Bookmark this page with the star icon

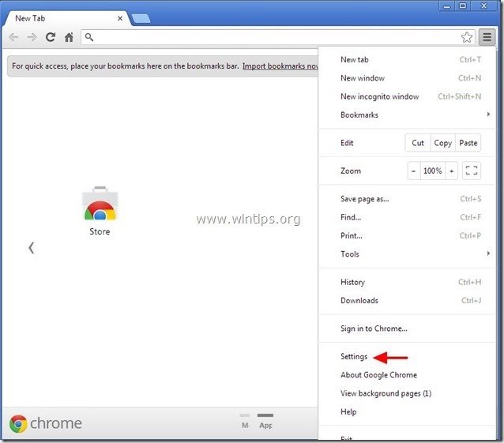coord(467,37)
